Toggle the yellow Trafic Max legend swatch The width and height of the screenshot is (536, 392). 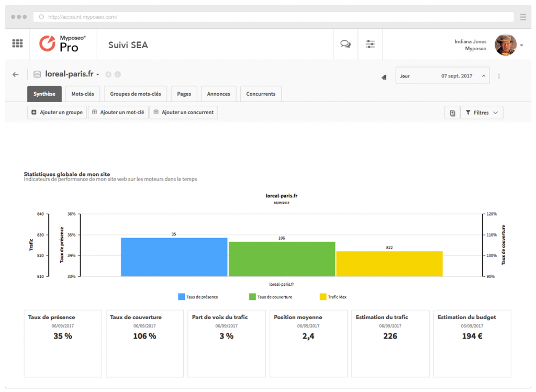pyautogui.click(x=323, y=297)
